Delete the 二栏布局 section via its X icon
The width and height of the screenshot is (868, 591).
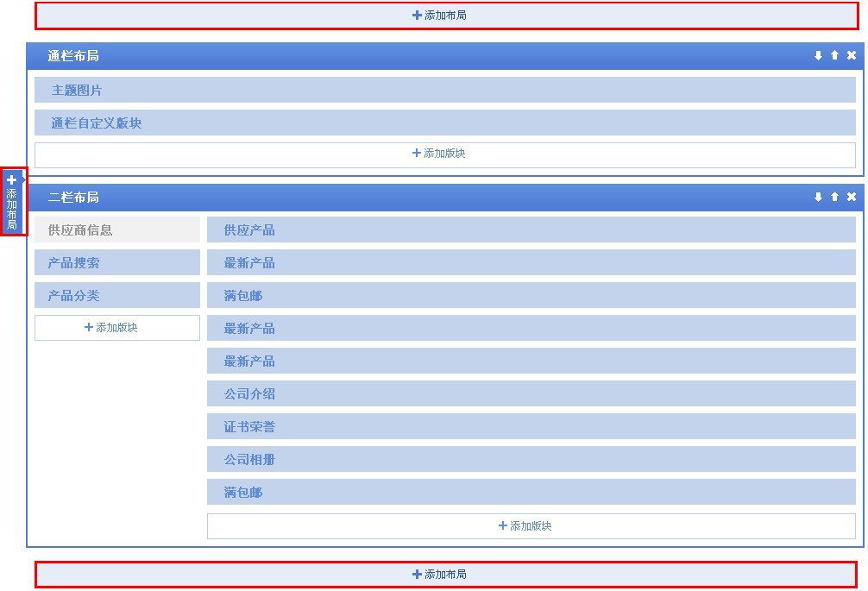point(851,197)
